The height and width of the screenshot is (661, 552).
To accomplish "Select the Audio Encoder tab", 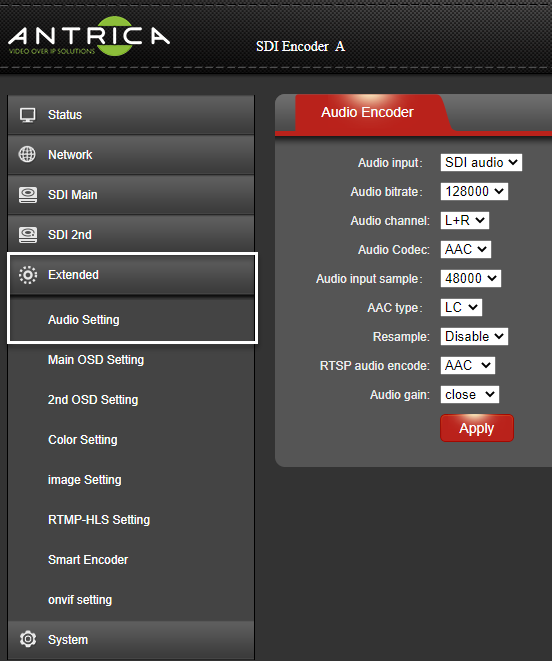I will [x=367, y=112].
